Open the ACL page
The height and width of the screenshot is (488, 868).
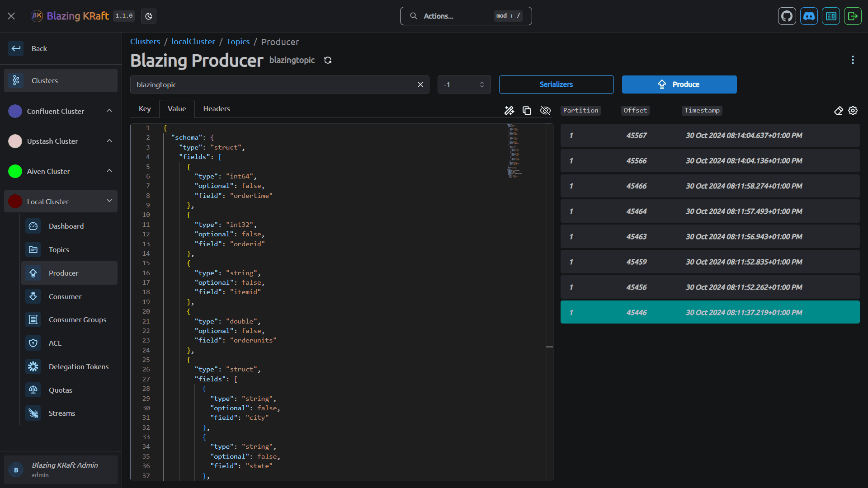tap(69, 343)
